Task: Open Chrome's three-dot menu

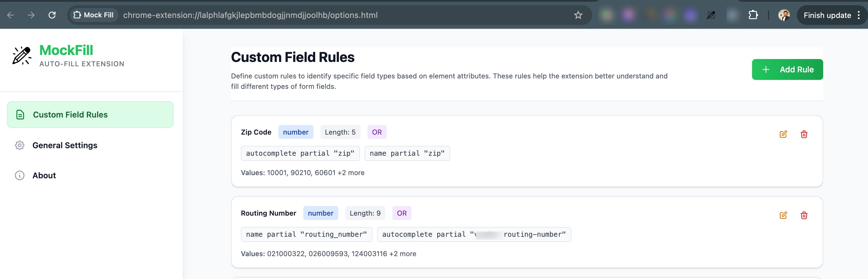Action: [x=858, y=15]
